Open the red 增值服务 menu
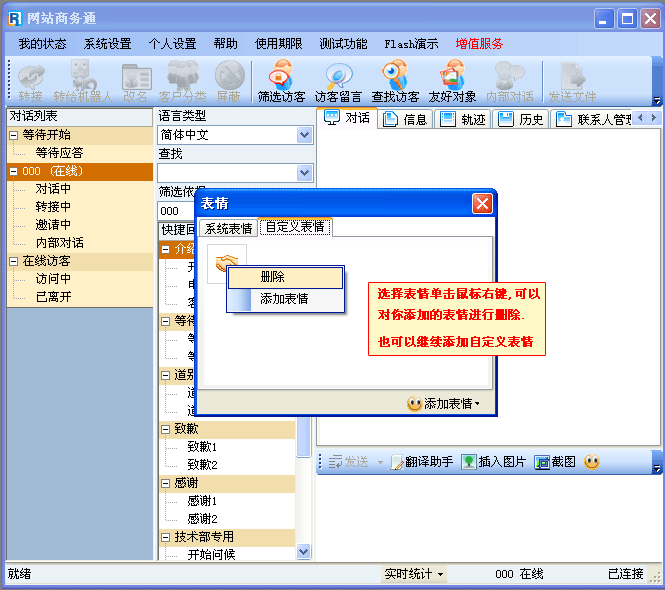The image size is (665, 590). 479,44
